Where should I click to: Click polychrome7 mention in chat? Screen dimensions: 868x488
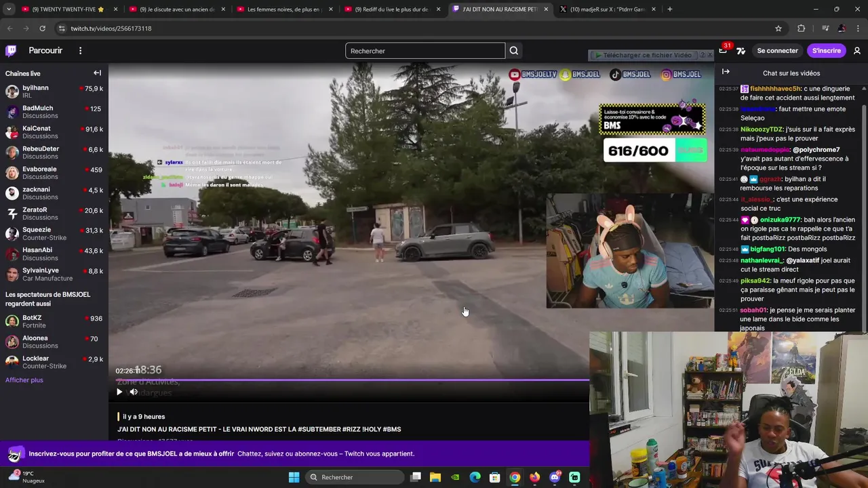pos(816,150)
